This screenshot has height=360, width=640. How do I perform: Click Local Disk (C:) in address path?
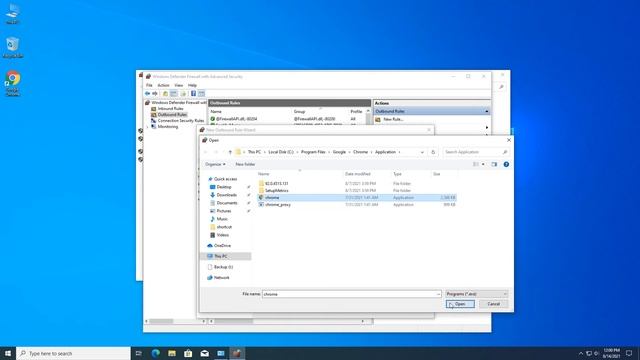click(x=281, y=152)
